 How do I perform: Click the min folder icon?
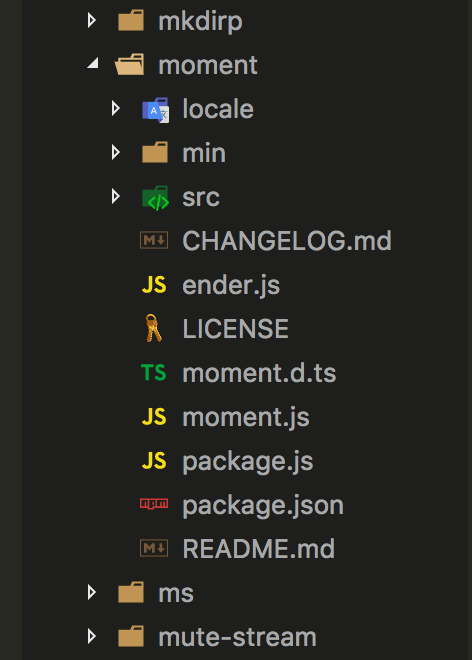tap(155, 152)
